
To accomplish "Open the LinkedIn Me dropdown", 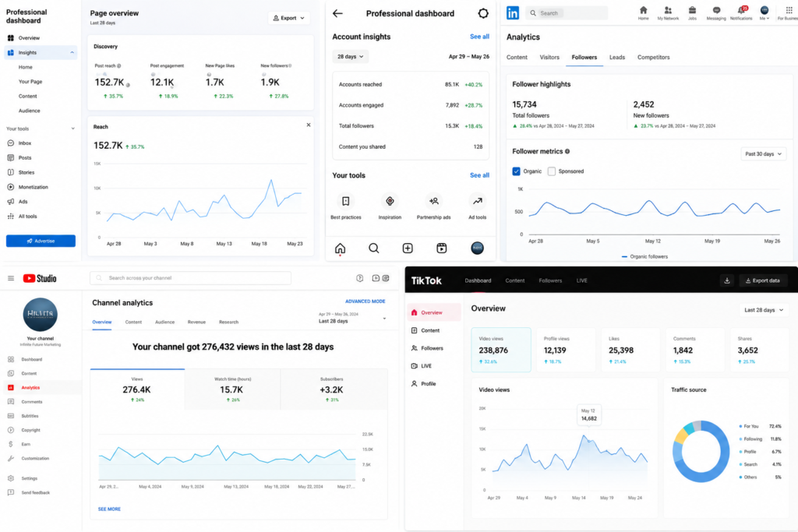I will click(764, 13).
